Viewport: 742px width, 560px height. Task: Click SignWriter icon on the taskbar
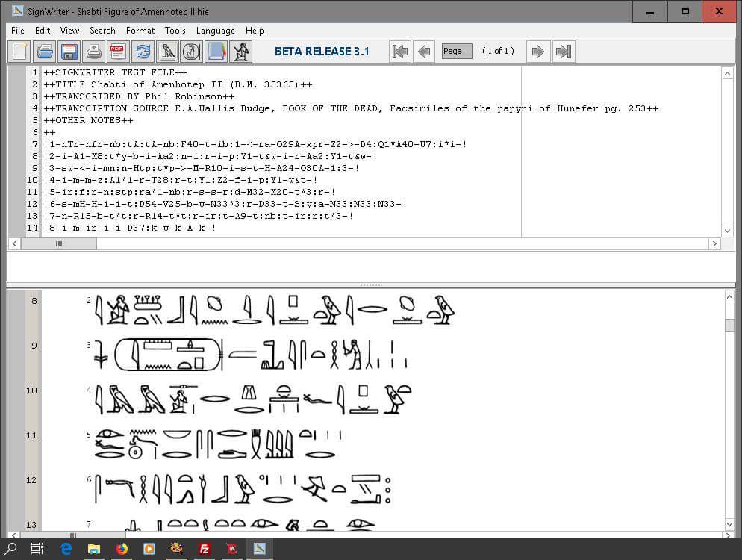[x=259, y=548]
